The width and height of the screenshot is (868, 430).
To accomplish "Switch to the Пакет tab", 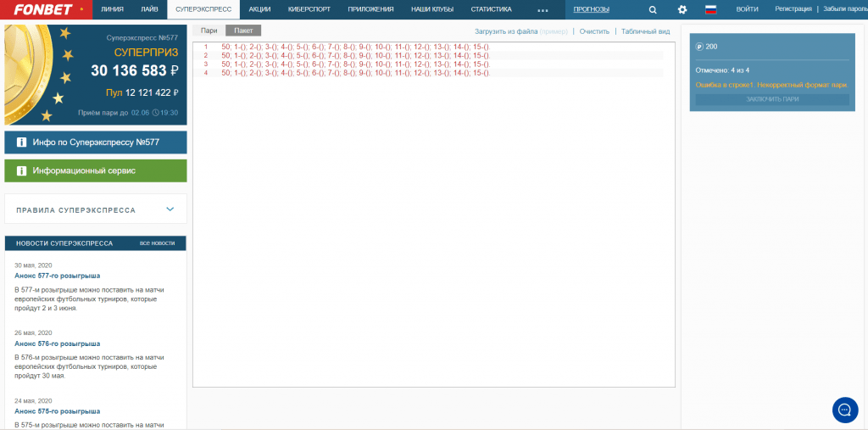I will [x=243, y=31].
